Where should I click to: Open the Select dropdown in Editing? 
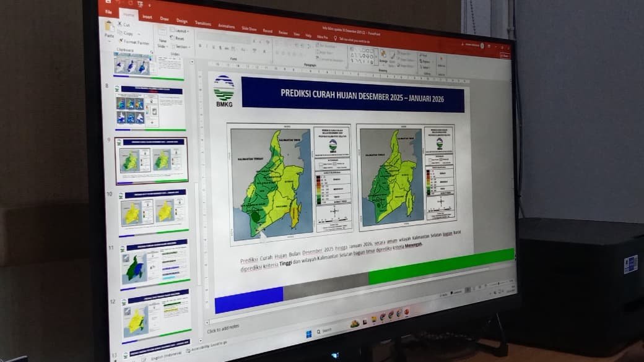coord(425,67)
